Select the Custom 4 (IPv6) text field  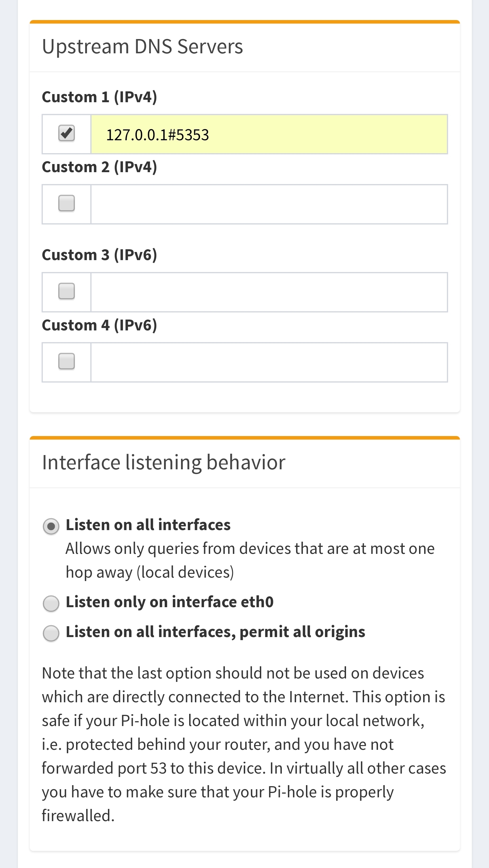(x=269, y=362)
